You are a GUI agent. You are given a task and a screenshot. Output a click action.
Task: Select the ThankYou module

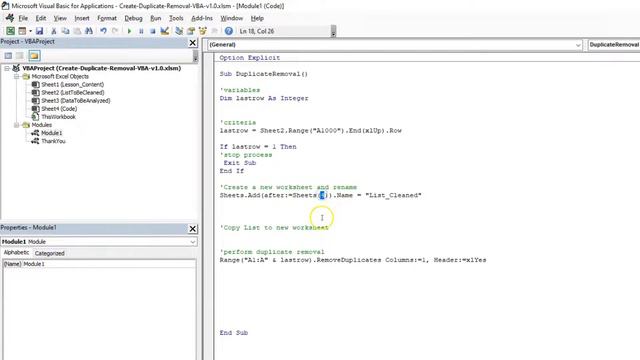pos(53,141)
